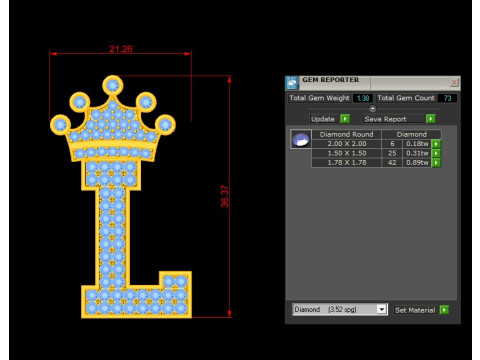
Task: Click the 0.31tw weight cell
Action: point(417,153)
